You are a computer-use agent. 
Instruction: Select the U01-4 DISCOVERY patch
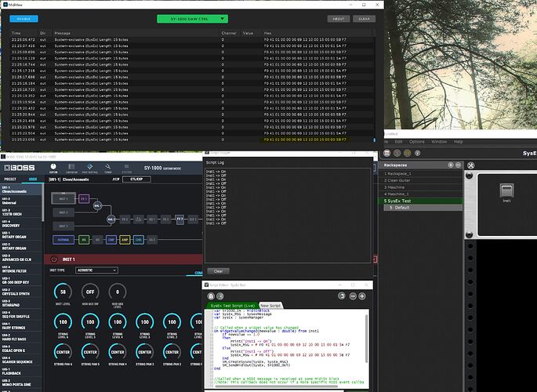pyautogui.click(x=21, y=223)
